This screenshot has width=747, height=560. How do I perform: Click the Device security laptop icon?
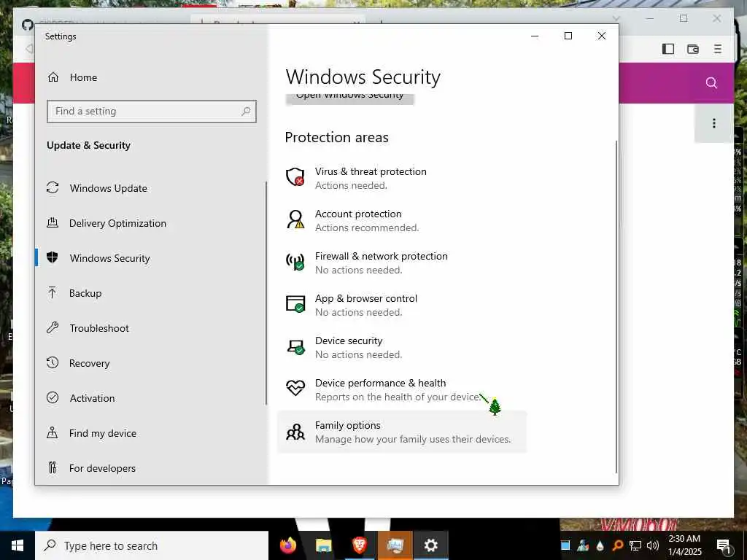point(295,346)
